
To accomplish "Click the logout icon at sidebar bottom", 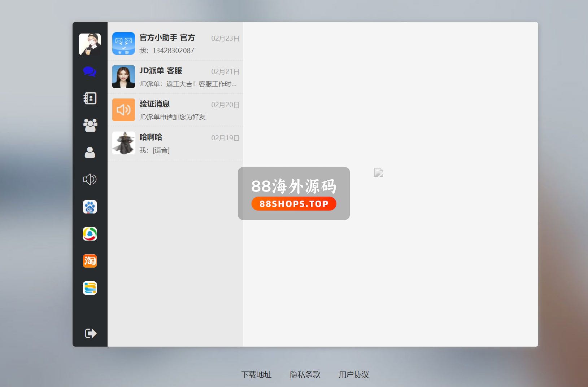I will coord(91,333).
